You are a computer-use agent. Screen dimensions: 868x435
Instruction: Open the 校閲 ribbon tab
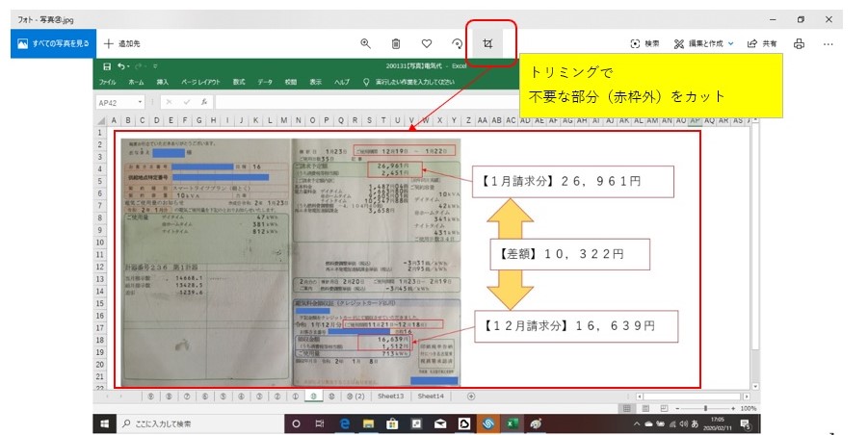[291, 82]
